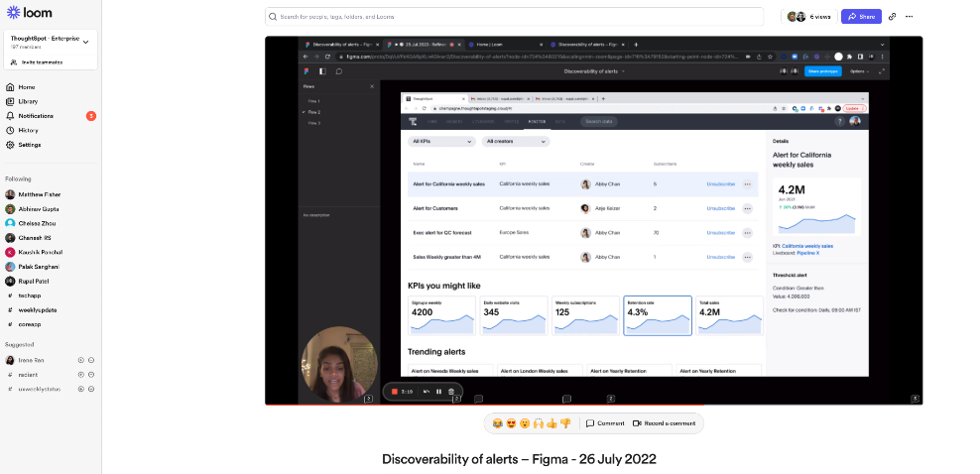This screenshot has height=474, width=980.
Task: Select Flow 1 in recorded Figma flows panel
Action: tap(313, 101)
